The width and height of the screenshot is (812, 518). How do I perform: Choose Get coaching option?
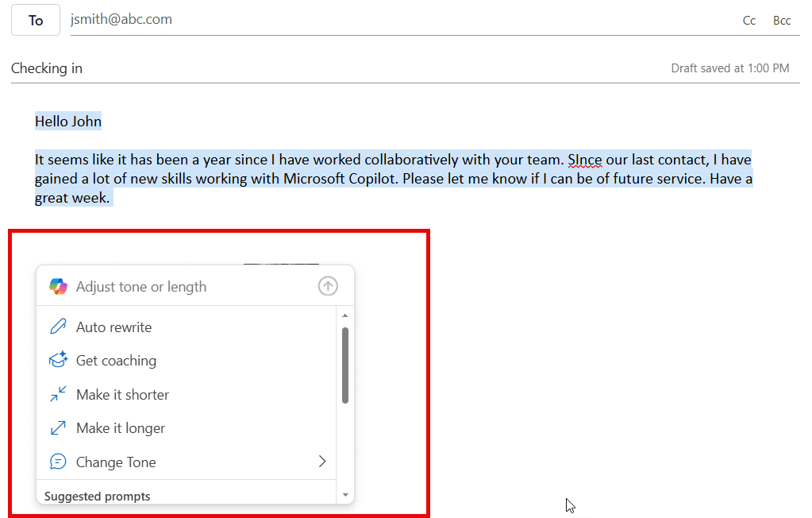pos(187,361)
